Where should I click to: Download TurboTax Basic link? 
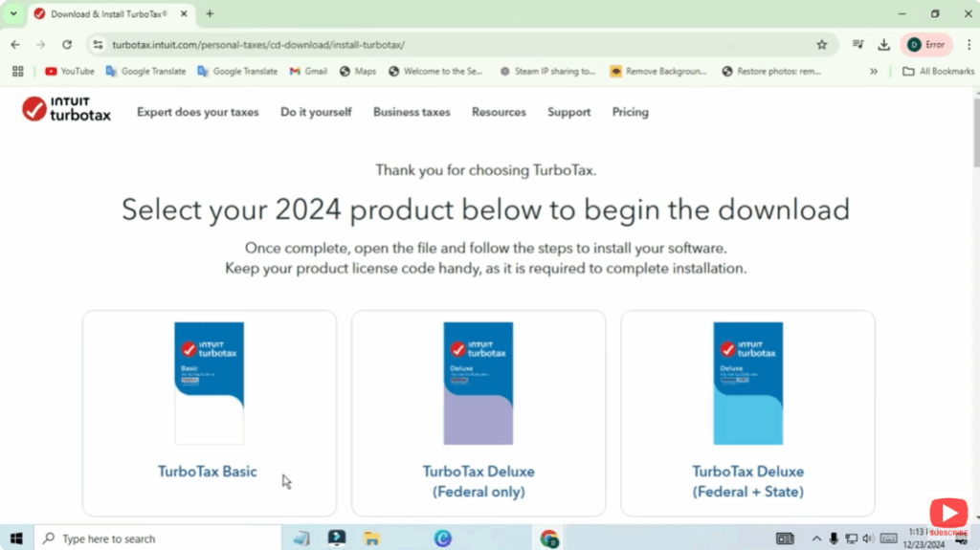click(x=207, y=472)
